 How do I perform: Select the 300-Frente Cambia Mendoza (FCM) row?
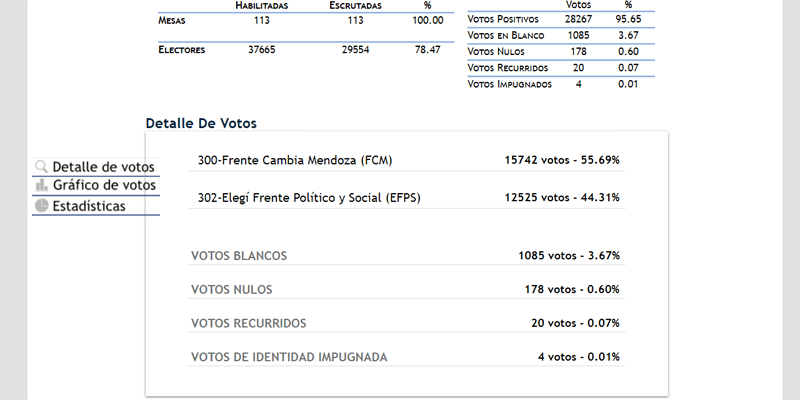coord(407,160)
